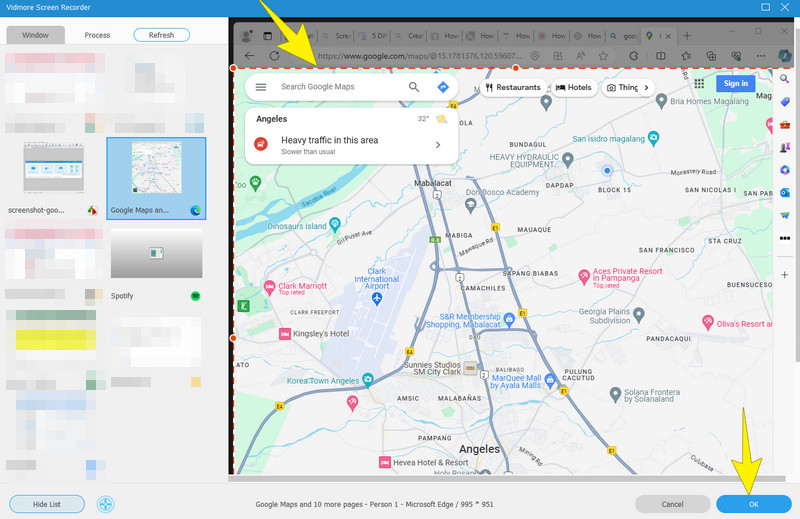This screenshot has height=519, width=800.
Task: Click the Edge sidebar three-dots icon
Action: point(785,238)
